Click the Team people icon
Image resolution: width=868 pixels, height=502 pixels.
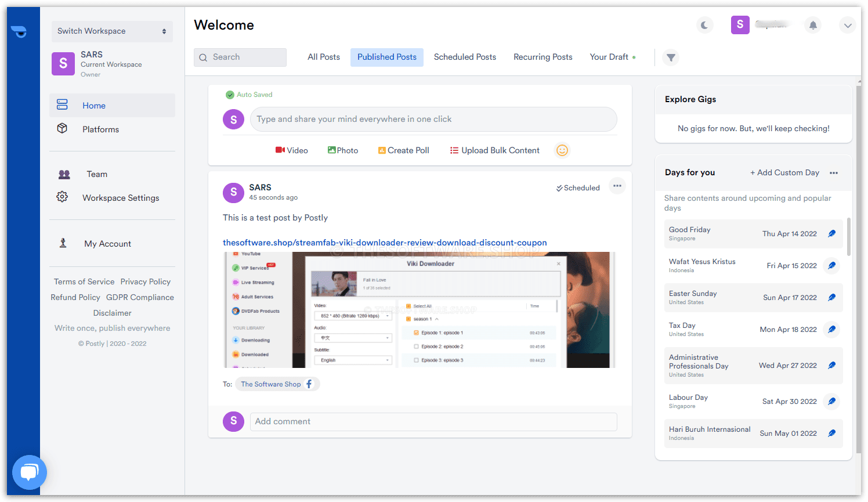point(64,174)
